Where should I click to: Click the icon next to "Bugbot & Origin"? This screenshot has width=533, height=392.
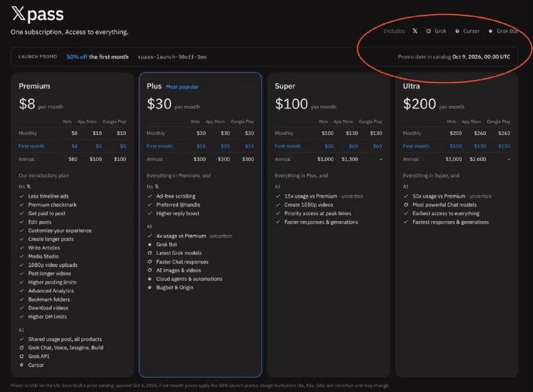coord(149,288)
